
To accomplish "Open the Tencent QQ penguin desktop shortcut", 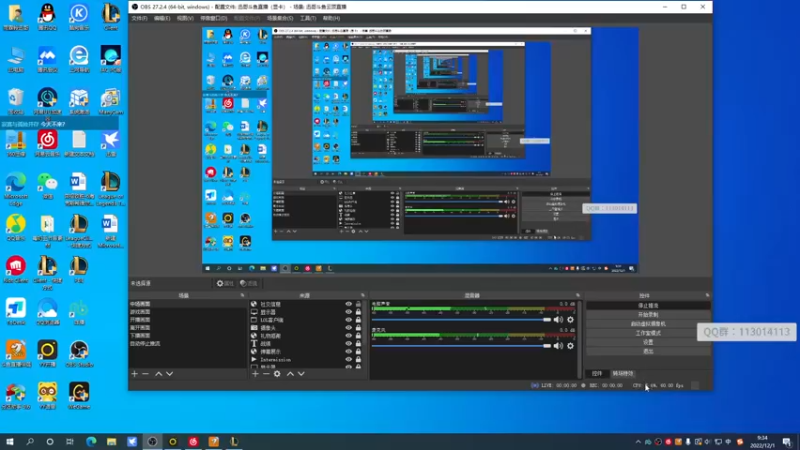I will point(47,17).
